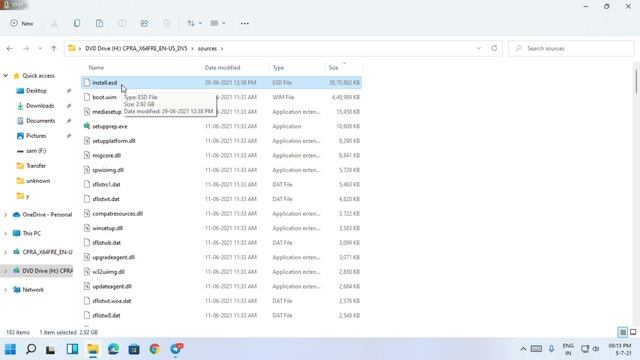This screenshot has height=360, width=640.
Task: Open Desktop in Quick access
Action: (x=36, y=91)
